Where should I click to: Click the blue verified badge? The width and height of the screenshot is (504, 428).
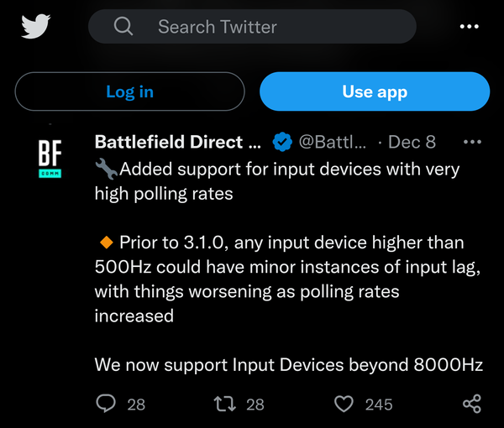coord(284,142)
